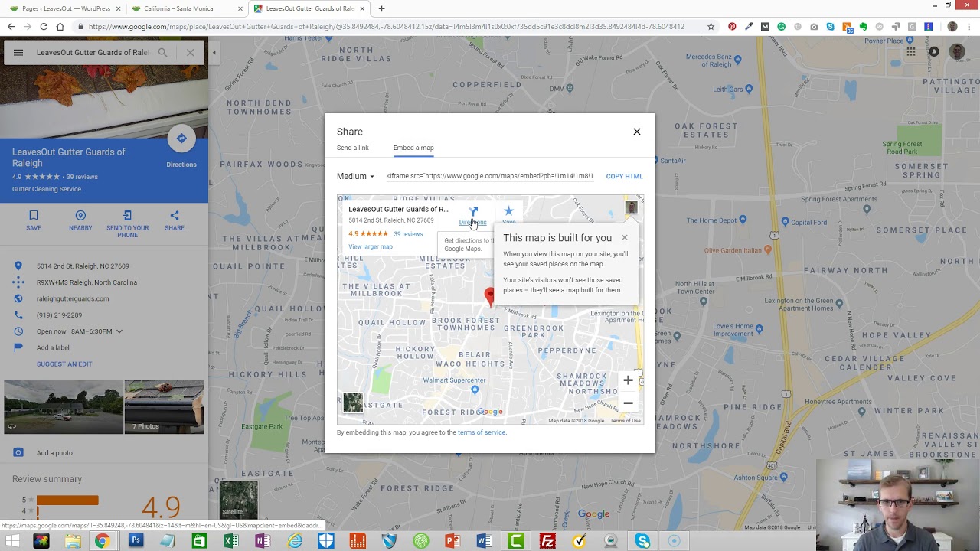This screenshot has height=551, width=980.
Task: Open View larger map link
Action: [371, 246]
